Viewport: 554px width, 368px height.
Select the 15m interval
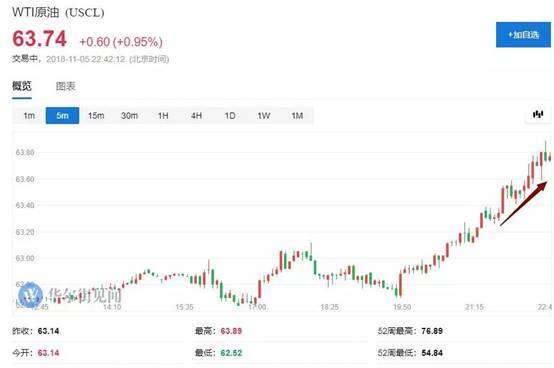96,115
